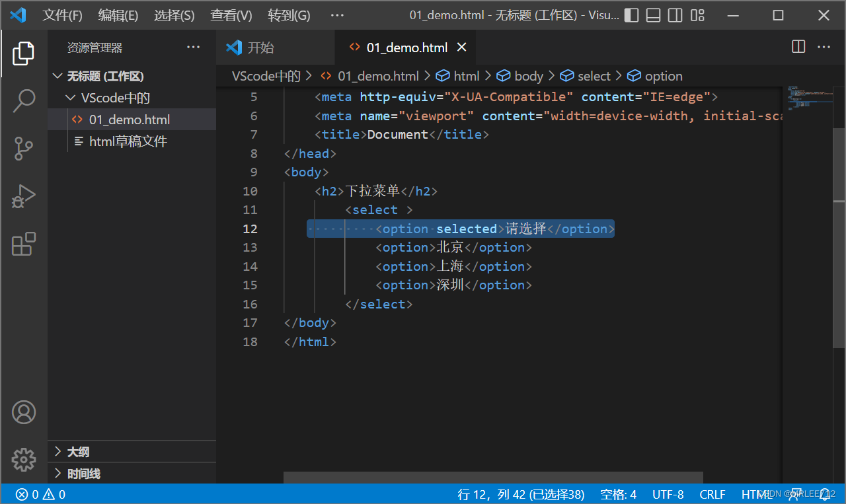The width and height of the screenshot is (846, 504).
Task: Click VScode中的 folder in breadcrumb
Action: pyautogui.click(x=266, y=76)
